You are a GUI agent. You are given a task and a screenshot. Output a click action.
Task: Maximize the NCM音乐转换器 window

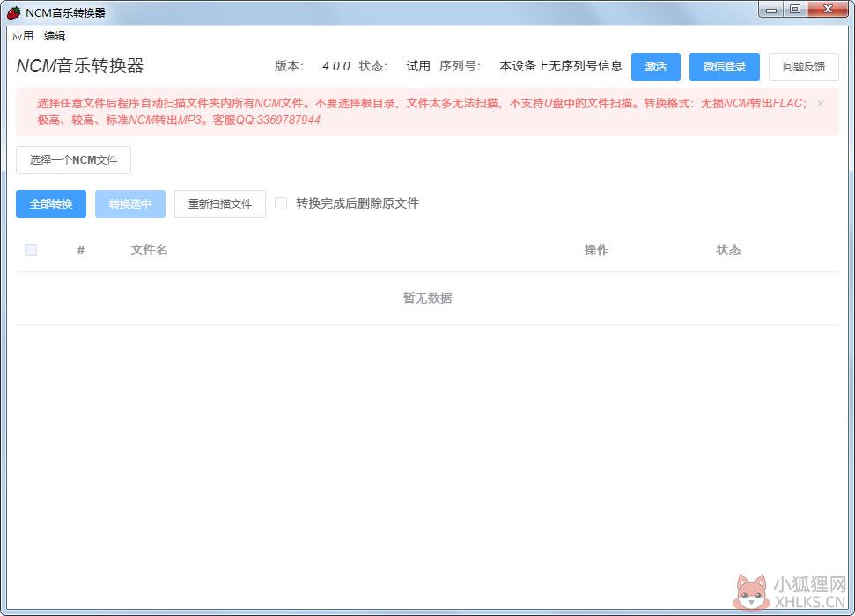[795, 10]
